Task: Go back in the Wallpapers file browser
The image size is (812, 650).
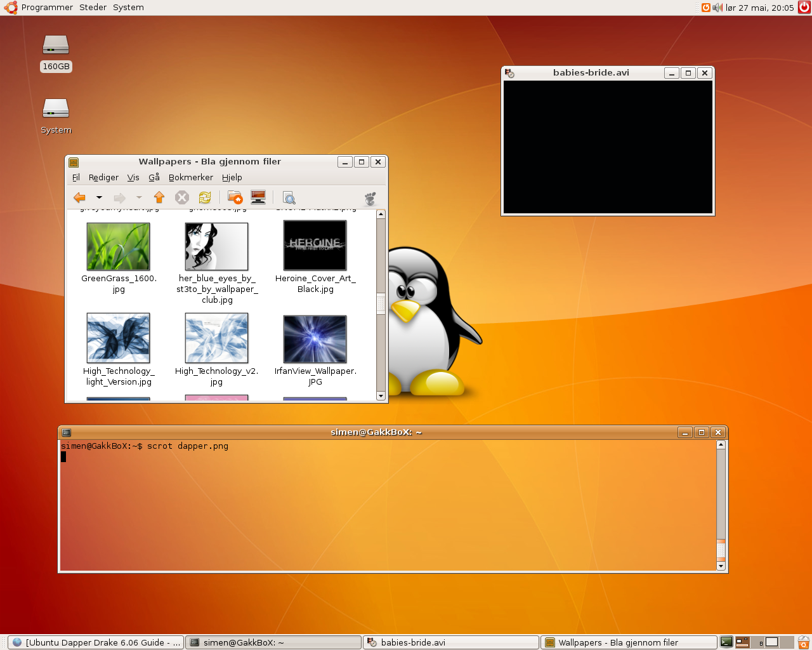Action: click(x=79, y=197)
